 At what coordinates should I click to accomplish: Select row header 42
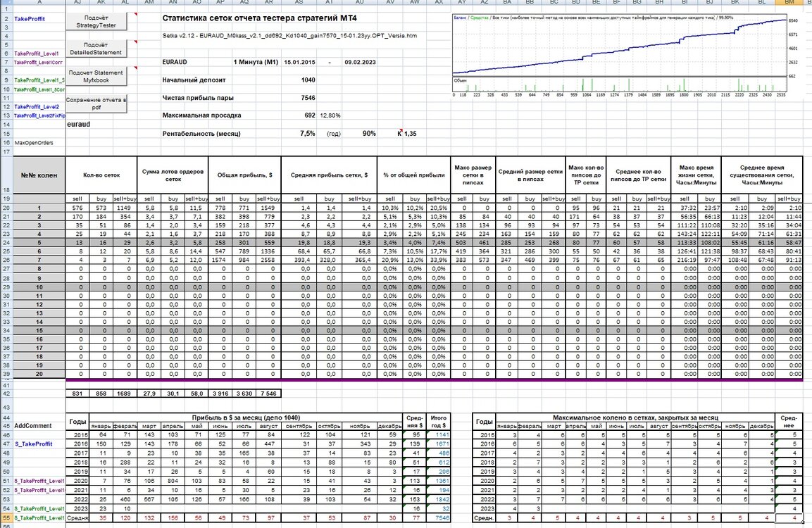coord(6,394)
